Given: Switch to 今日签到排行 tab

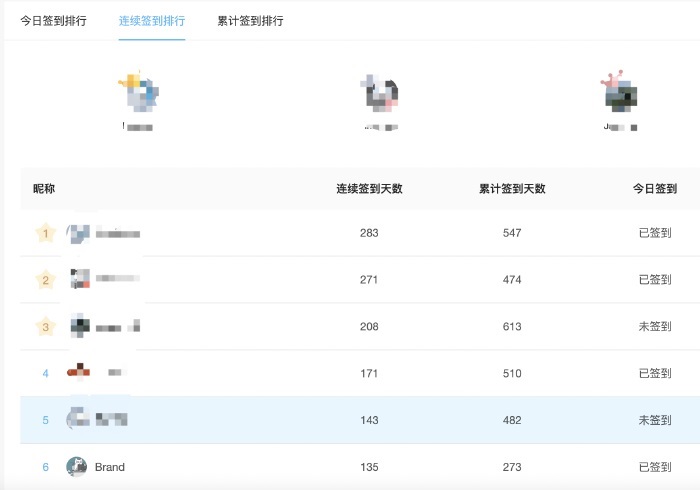Looking at the screenshot, I should click(53, 21).
